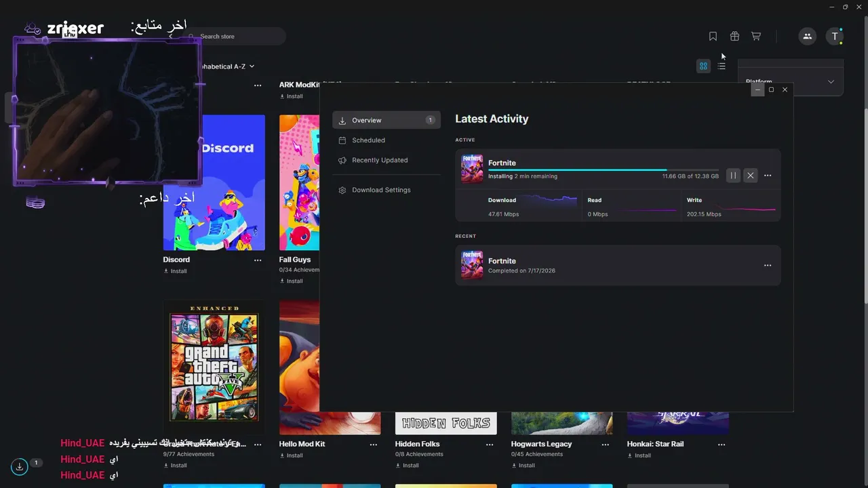Image resolution: width=868 pixels, height=488 pixels.
Task: Pause the active Fortnite installation
Action: 733,176
